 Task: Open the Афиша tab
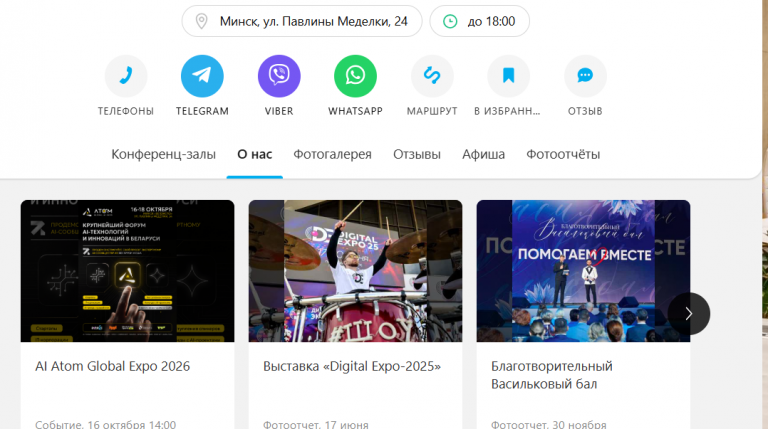click(483, 154)
